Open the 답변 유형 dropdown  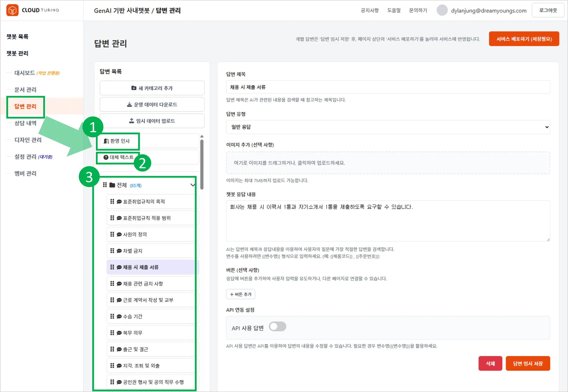(387, 127)
